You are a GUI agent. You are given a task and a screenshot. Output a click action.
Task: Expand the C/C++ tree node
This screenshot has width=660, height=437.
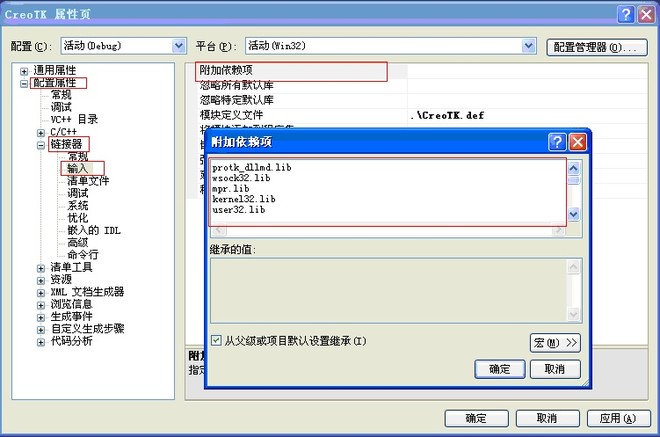tap(41, 132)
